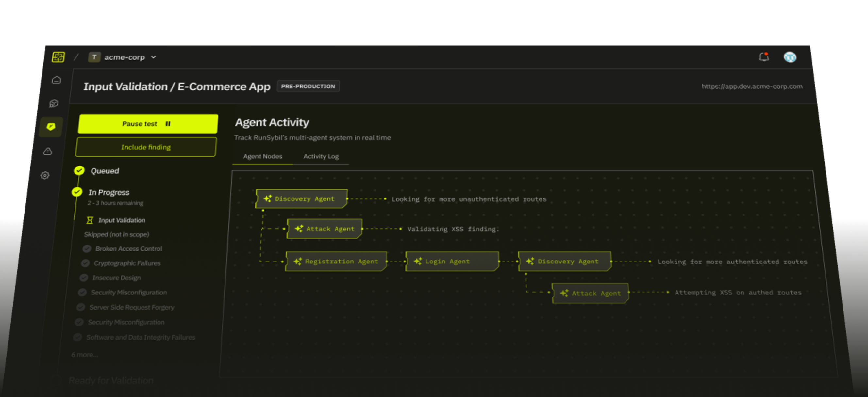
Task: Expand the '6 more...' skipped items list
Action: (x=84, y=354)
